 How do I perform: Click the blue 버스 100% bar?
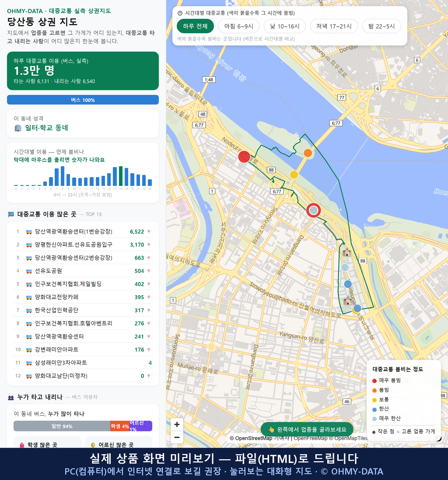[83, 100]
